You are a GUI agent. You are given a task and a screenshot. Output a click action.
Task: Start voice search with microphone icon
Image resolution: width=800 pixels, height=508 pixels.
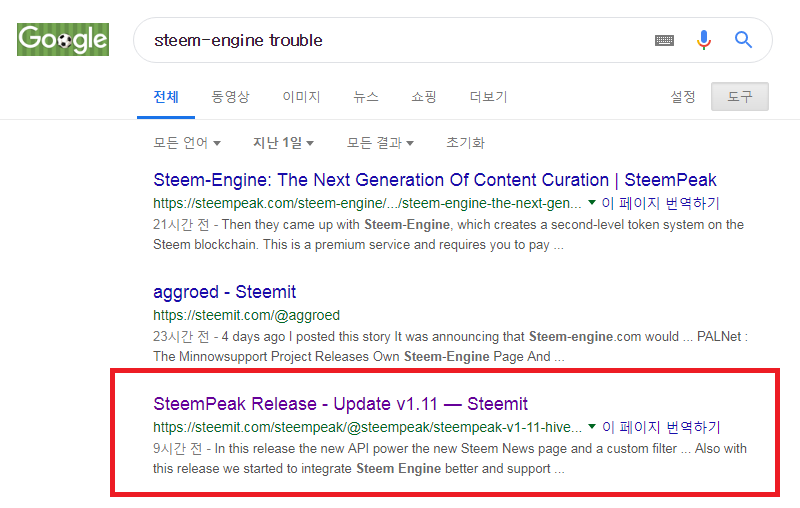click(x=704, y=40)
